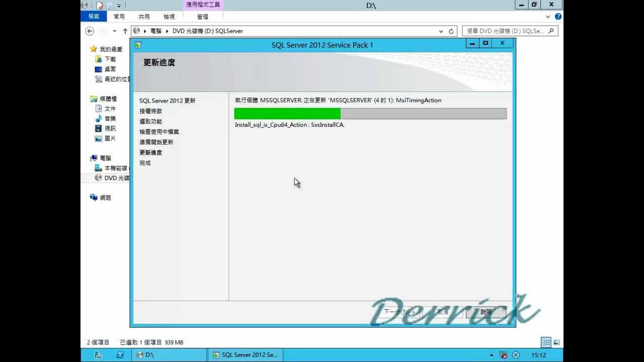
Task: Open the 視訊 library
Action: [105, 129]
